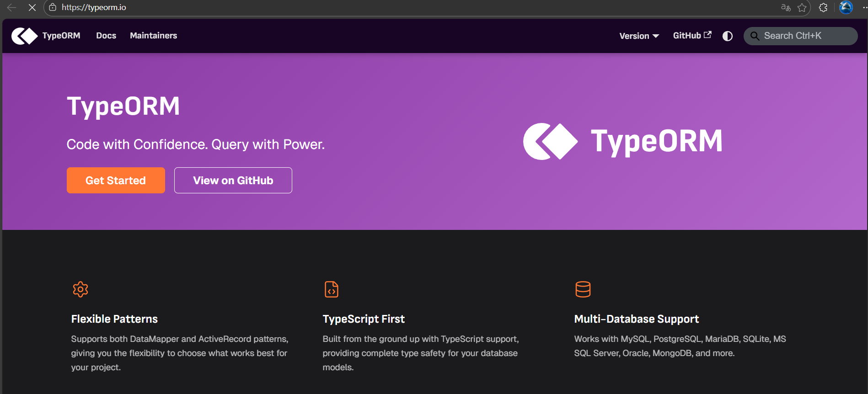868x394 pixels.
Task: Open the GitHub external link in navbar
Action: [x=692, y=36]
